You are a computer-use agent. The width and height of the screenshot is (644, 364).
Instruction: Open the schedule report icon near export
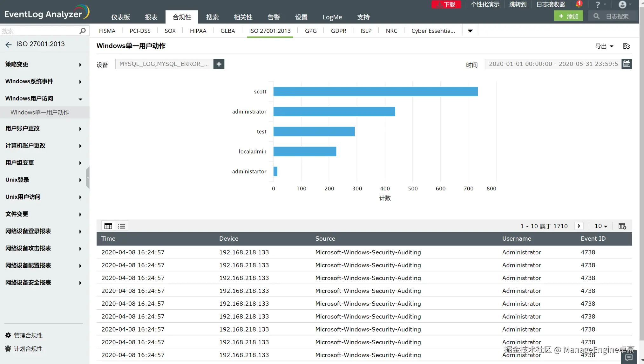pyautogui.click(x=627, y=46)
